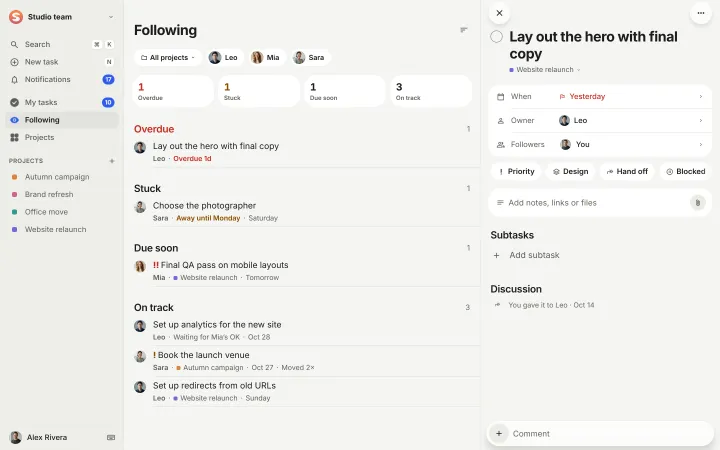Viewport: 720px width, 450px height.
Task: Toggle the Design tag
Action: (x=570, y=171)
